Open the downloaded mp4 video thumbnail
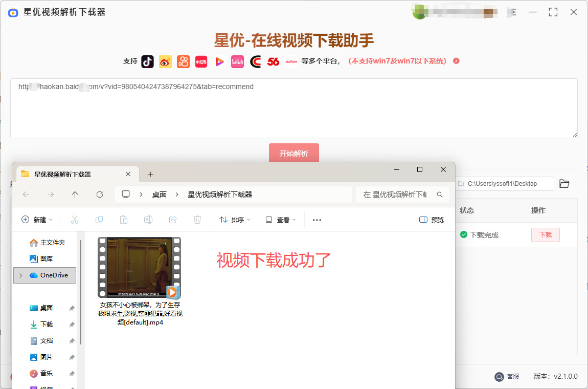Image resolution: width=588 pixels, height=389 pixels. (x=139, y=267)
